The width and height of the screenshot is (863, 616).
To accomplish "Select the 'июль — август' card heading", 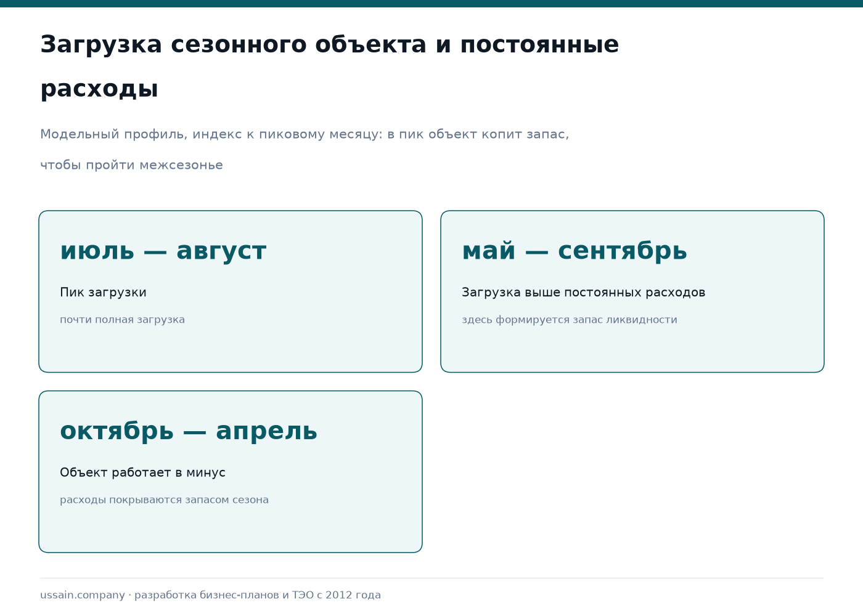I will point(163,251).
